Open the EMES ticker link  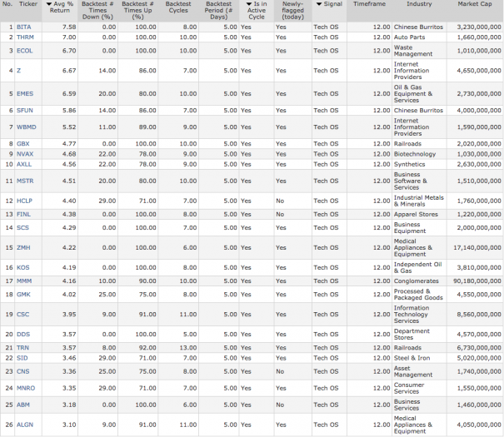click(x=25, y=94)
